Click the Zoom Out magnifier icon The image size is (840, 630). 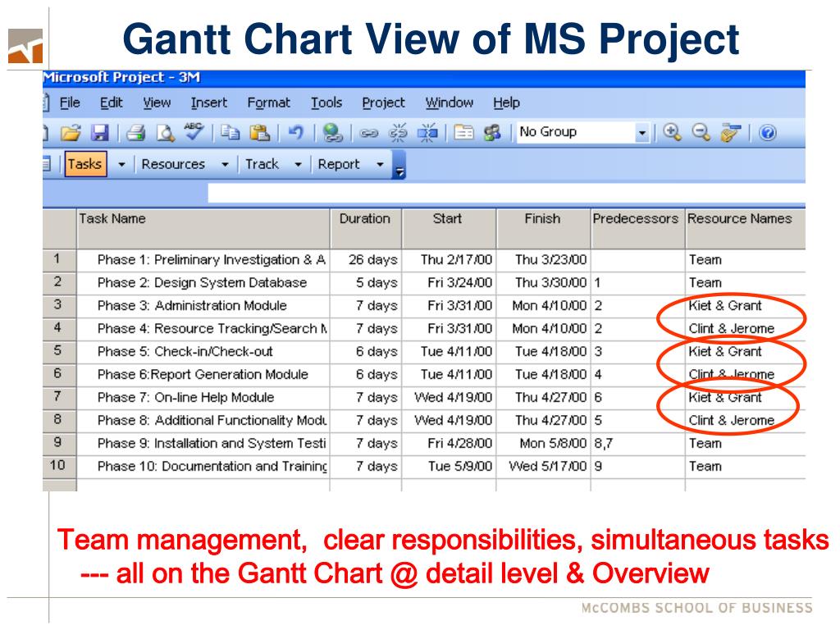tap(701, 132)
